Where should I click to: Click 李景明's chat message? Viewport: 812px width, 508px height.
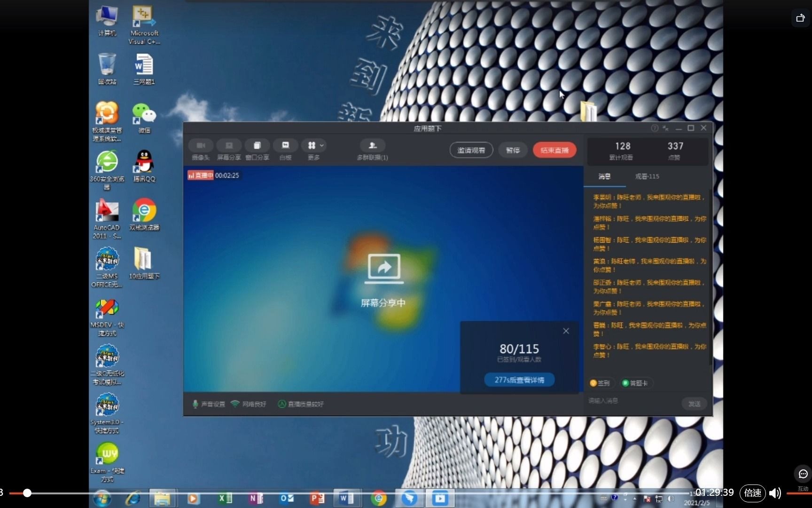point(649,201)
